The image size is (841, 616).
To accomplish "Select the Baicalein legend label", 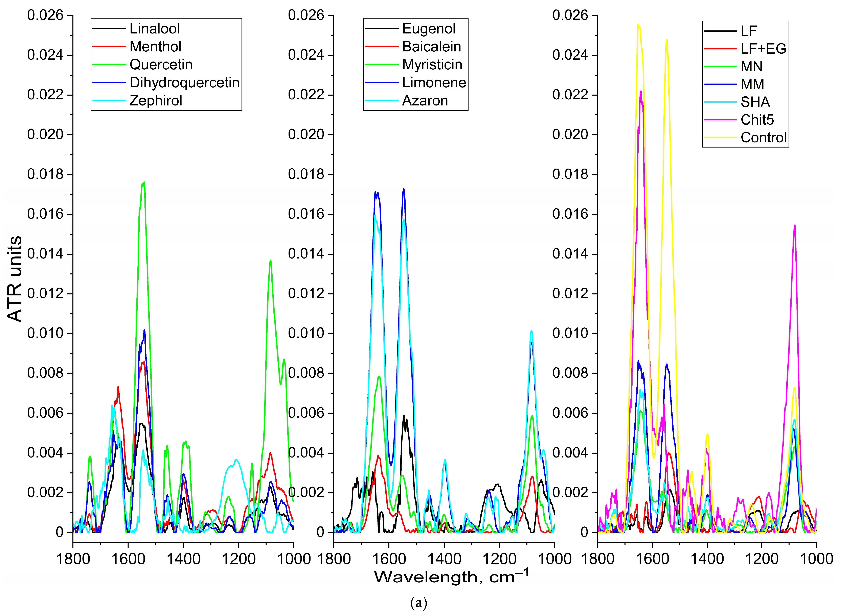I will pyautogui.click(x=431, y=47).
